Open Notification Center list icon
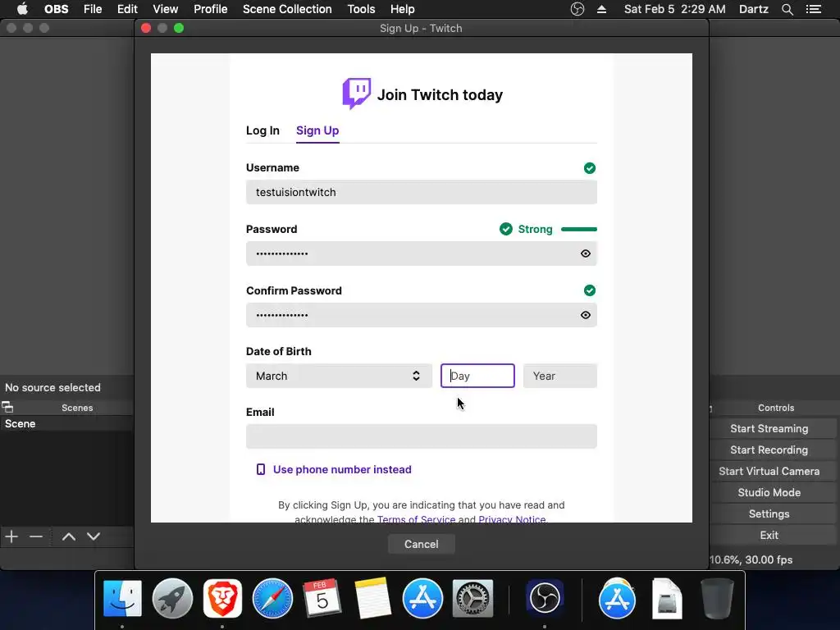The height and width of the screenshot is (630, 840). [813, 9]
